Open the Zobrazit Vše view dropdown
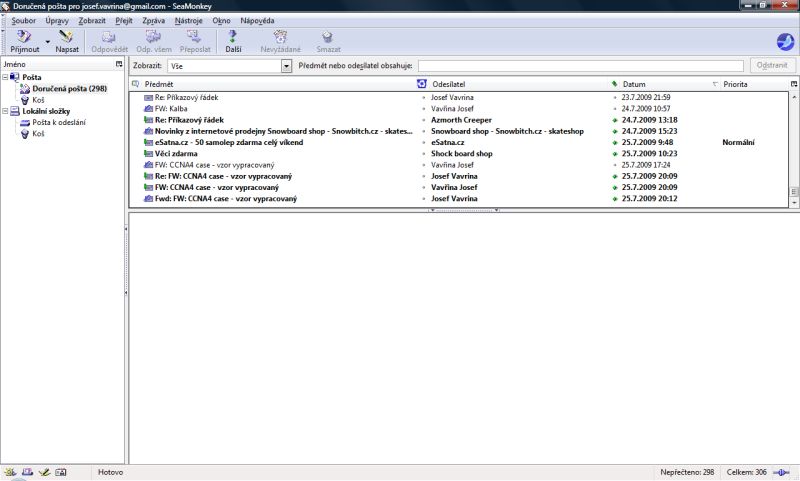The width and height of the screenshot is (800, 481). [x=230, y=66]
